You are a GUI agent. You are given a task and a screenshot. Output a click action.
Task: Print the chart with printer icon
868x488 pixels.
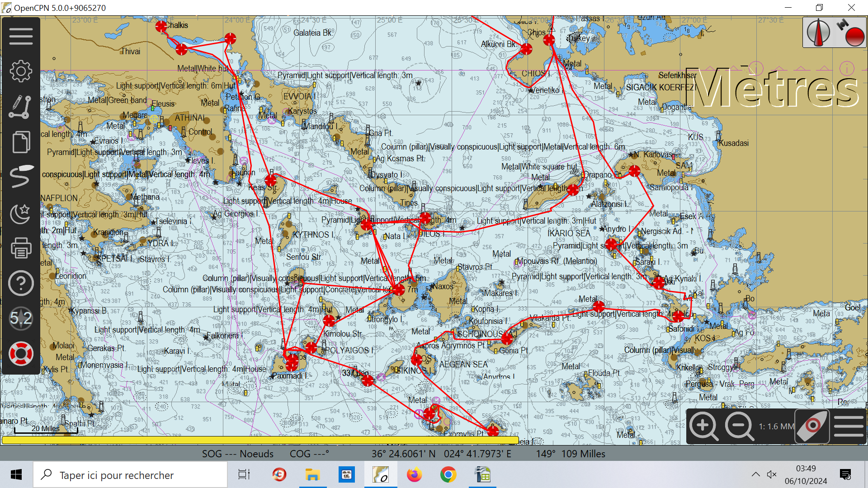tap(21, 248)
